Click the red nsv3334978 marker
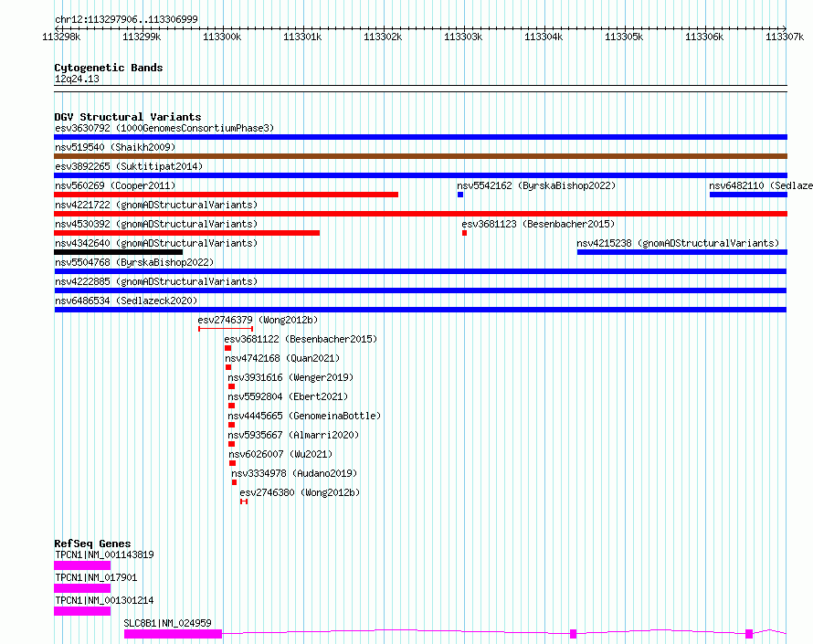 (235, 482)
